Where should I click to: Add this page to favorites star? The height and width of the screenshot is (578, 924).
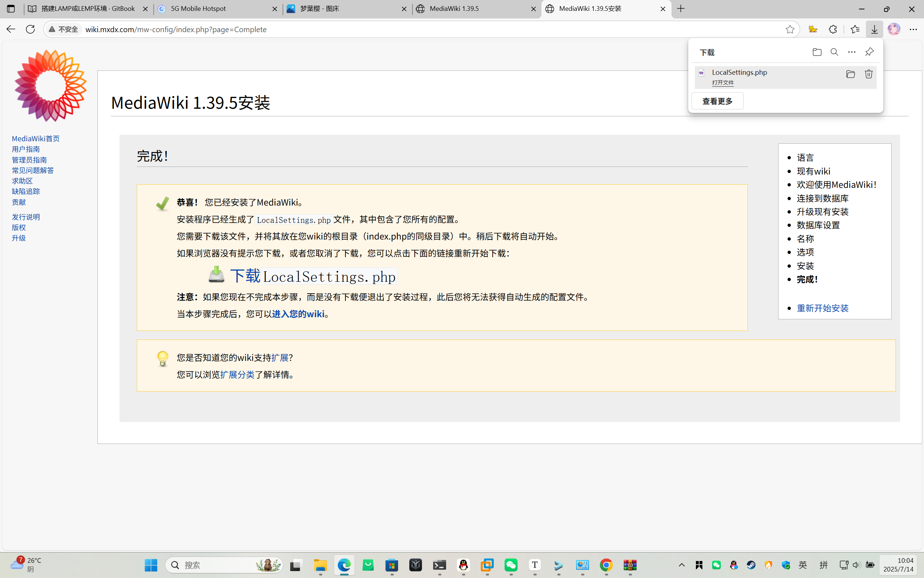coord(790,29)
